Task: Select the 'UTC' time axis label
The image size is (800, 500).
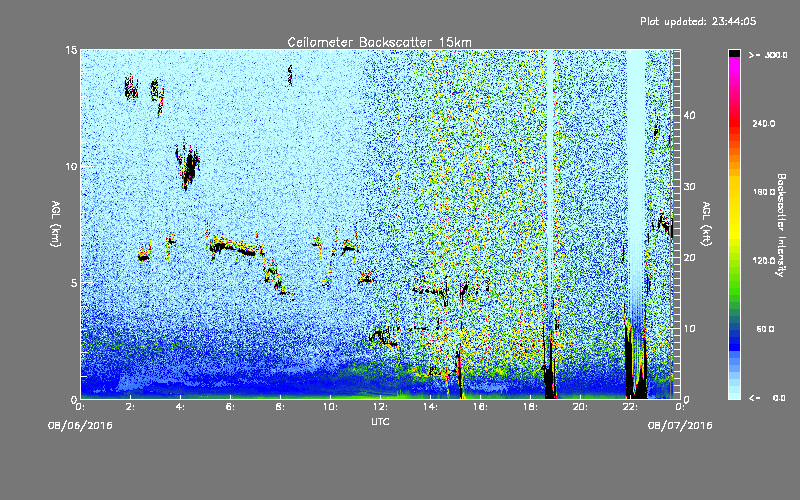Action: click(x=380, y=421)
